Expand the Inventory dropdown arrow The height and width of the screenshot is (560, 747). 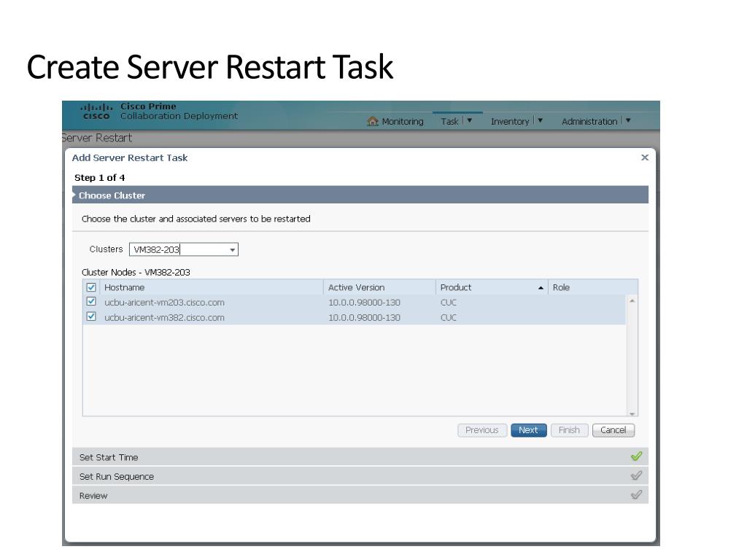point(541,120)
